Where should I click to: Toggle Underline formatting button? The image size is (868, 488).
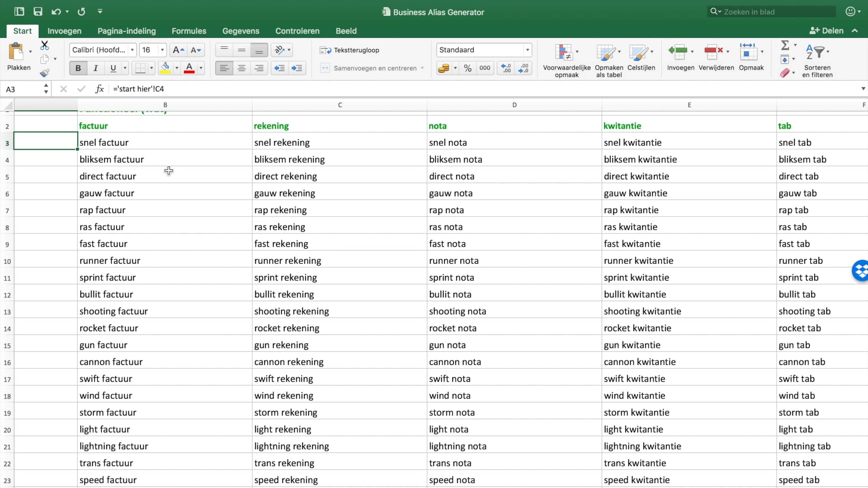point(113,68)
